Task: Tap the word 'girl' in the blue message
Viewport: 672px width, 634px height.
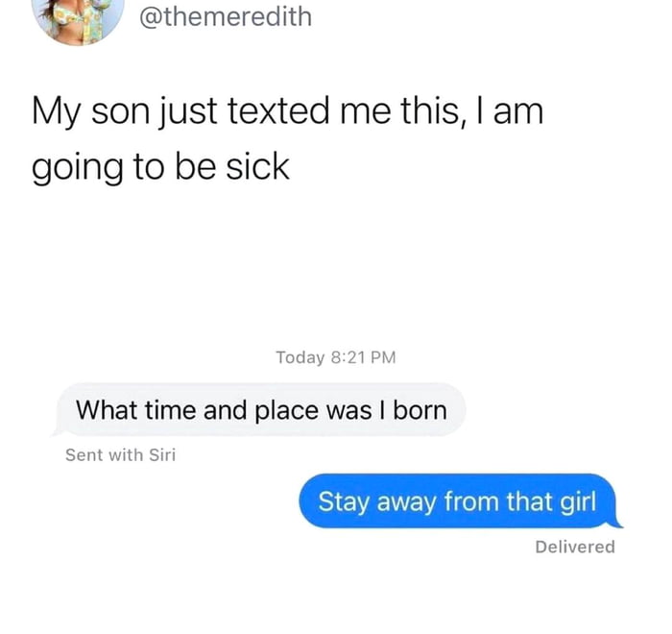Action: click(x=578, y=501)
